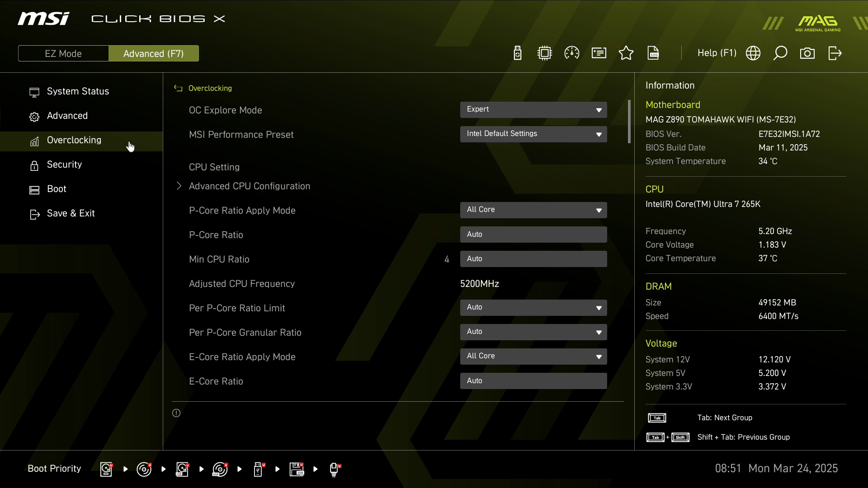Viewport: 868px width, 488px height.
Task: Click the CPU chip icon in top toolbar
Action: 544,53
